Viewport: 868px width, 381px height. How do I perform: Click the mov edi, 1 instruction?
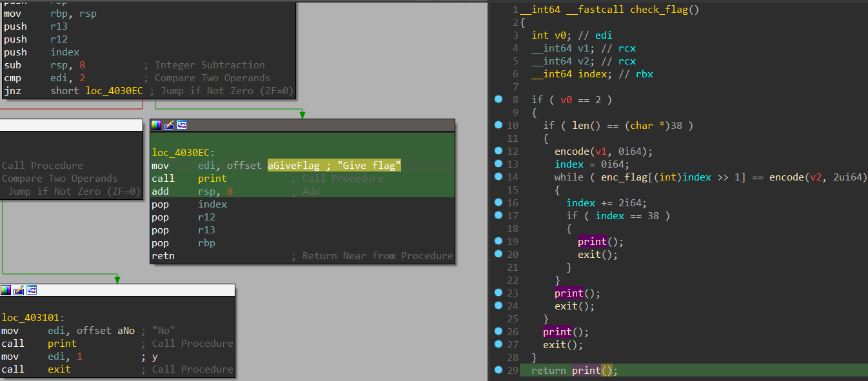tap(42, 357)
